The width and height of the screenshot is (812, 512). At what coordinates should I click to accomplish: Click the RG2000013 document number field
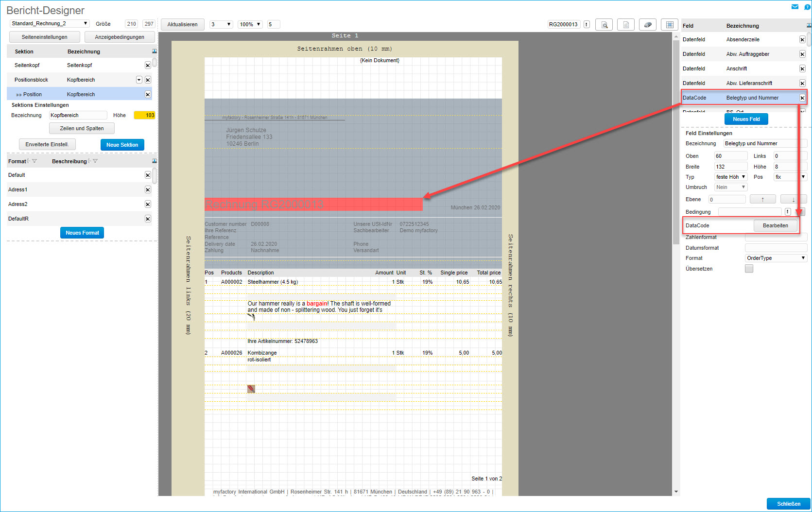(564, 24)
